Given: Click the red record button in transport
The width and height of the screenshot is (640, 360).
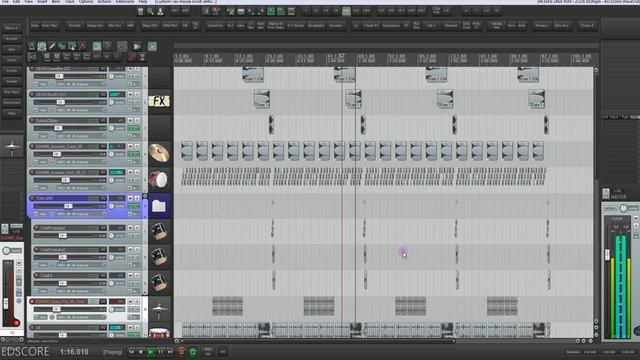Looking at the screenshot, I should click(182, 352).
